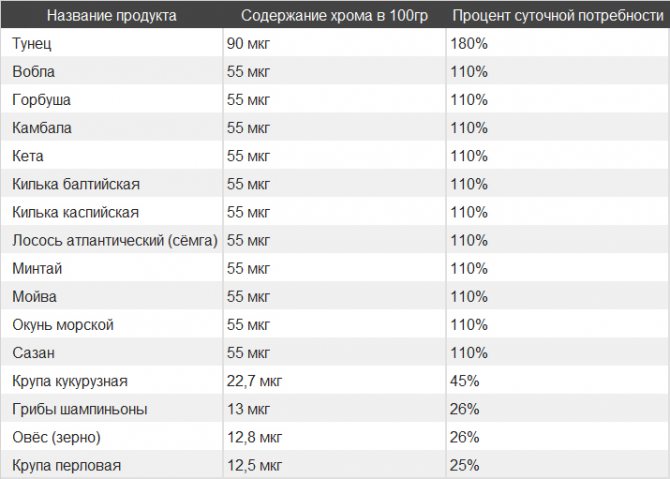Viewport: 670px width, 479px height.
Task: Click the "Грибы шампиньоны" product cell
Action: 80,409
